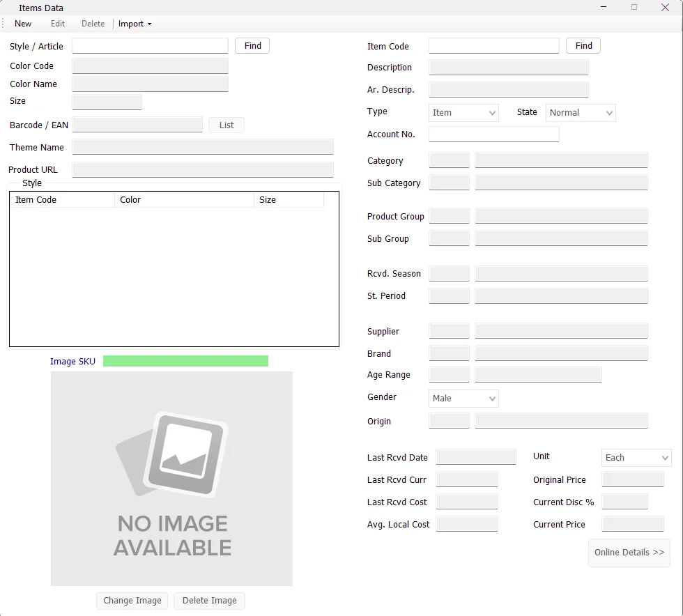Click the Sub Category code box
Screen dimensions: 683x616
coord(449,183)
